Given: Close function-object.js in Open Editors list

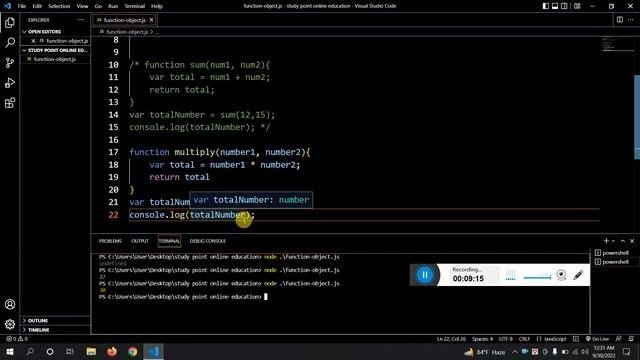Looking at the screenshot, I should tap(33, 41).
